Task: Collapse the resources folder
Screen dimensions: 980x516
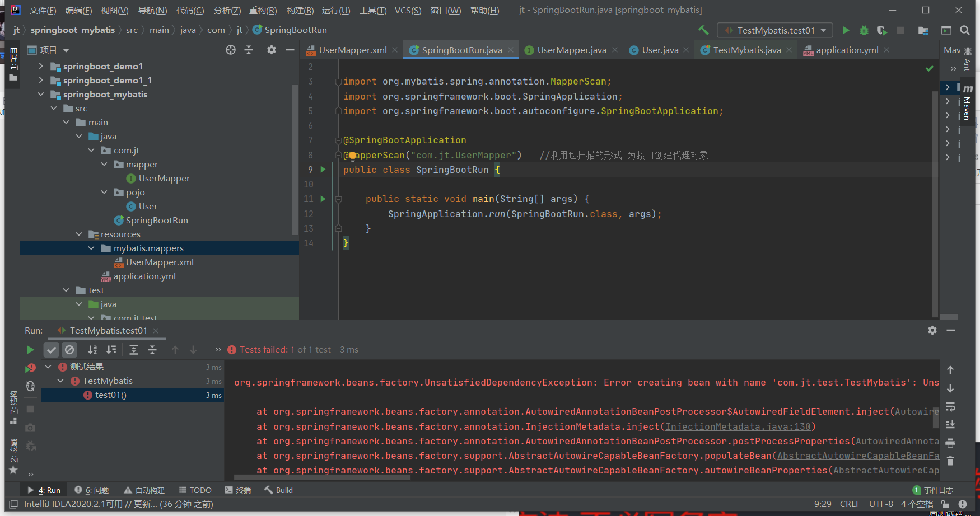Action: click(x=79, y=234)
